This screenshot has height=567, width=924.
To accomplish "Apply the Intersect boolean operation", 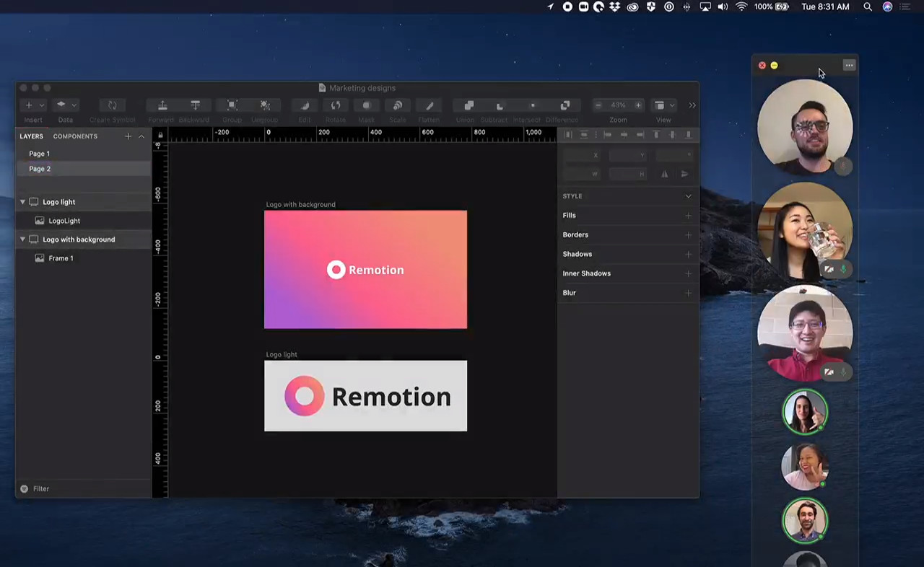I will pyautogui.click(x=532, y=105).
